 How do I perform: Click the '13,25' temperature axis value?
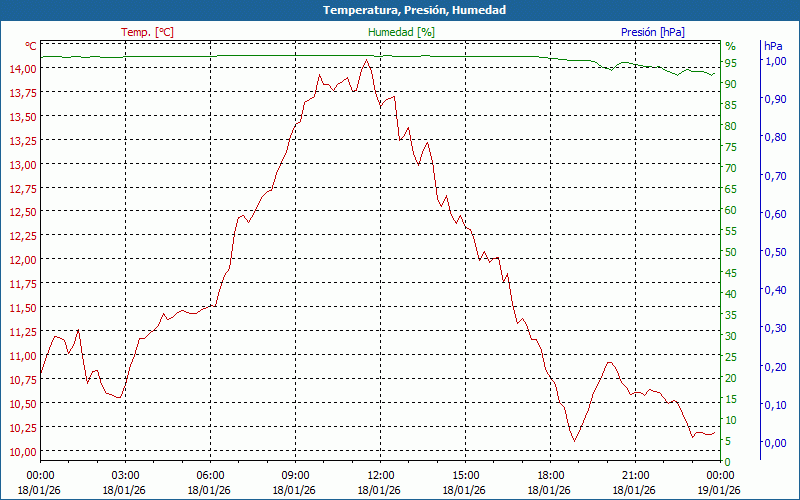(x=23, y=140)
